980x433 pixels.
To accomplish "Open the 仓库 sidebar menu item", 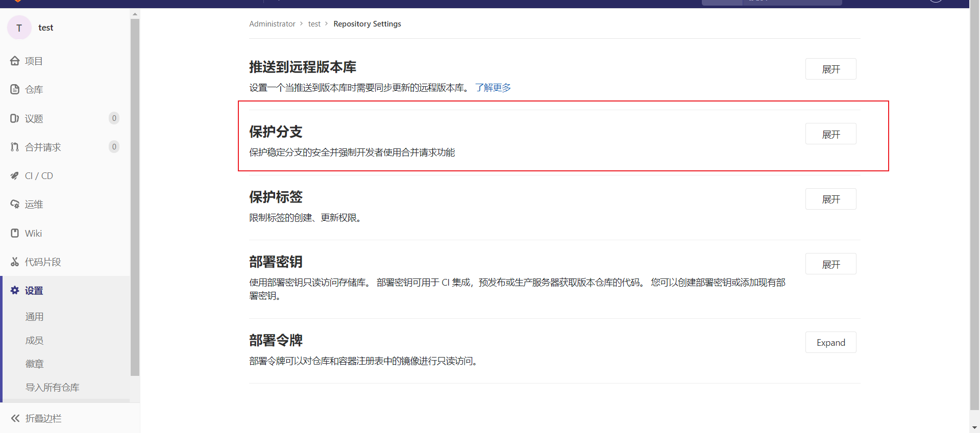I will tap(65, 89).
